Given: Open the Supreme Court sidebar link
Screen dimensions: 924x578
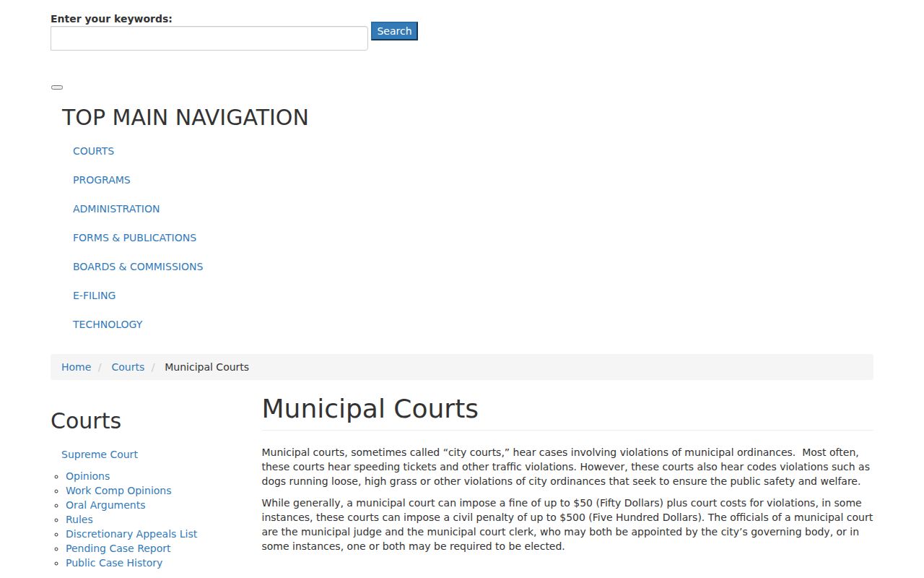Looking at the screenshot, I should click(x=100, y=454).
